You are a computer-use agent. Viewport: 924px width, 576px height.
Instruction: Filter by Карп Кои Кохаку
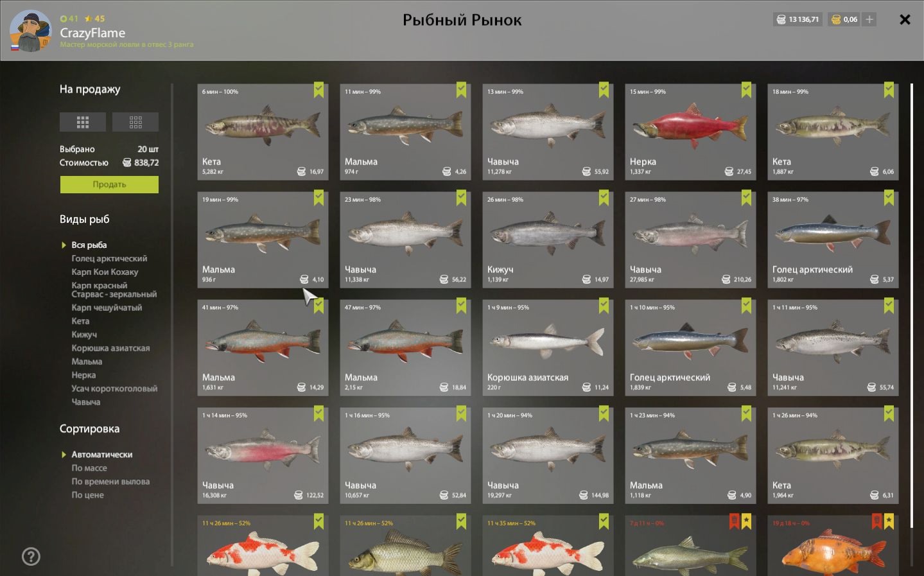(105, 272)
